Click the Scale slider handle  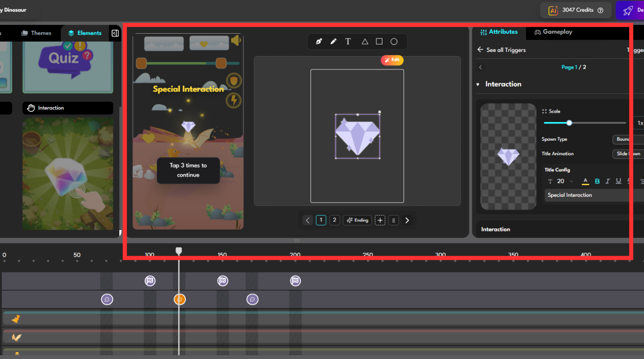click(569, 123)
